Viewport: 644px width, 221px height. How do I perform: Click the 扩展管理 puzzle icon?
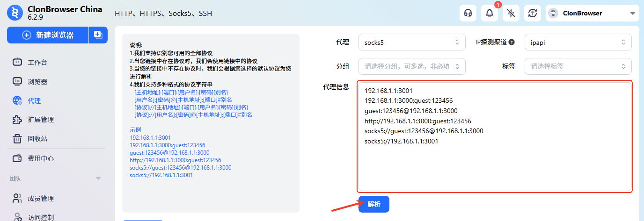[17, 120]
